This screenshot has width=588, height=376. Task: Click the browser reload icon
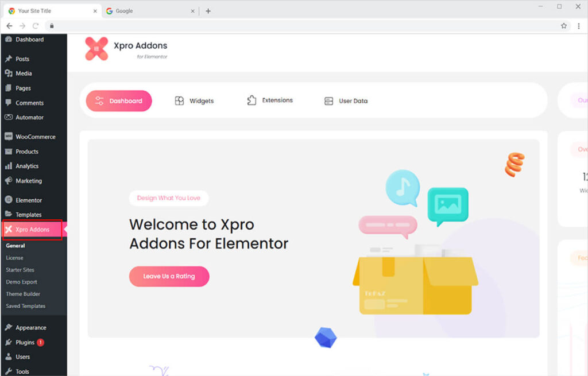36,26
